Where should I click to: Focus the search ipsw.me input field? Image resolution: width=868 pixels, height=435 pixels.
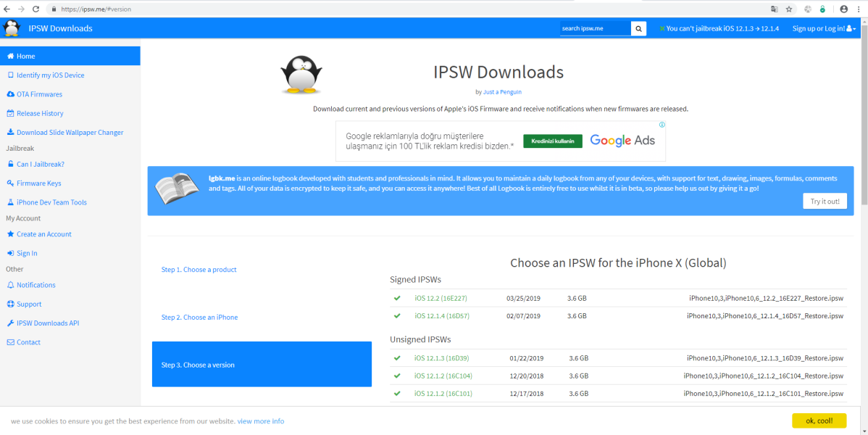click(x=594, y=28)
